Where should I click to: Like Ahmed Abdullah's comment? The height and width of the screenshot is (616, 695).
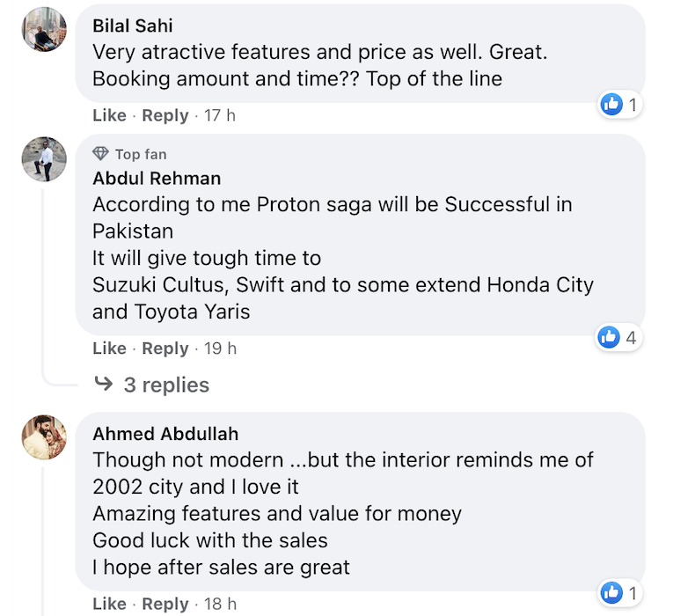click(x=109, y=604)
